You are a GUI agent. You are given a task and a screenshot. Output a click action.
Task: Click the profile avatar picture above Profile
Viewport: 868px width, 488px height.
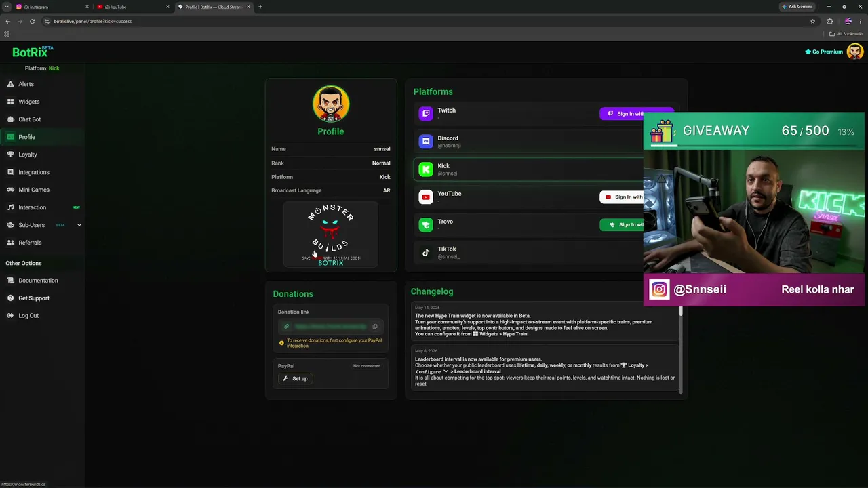click(x=331, y=104)
